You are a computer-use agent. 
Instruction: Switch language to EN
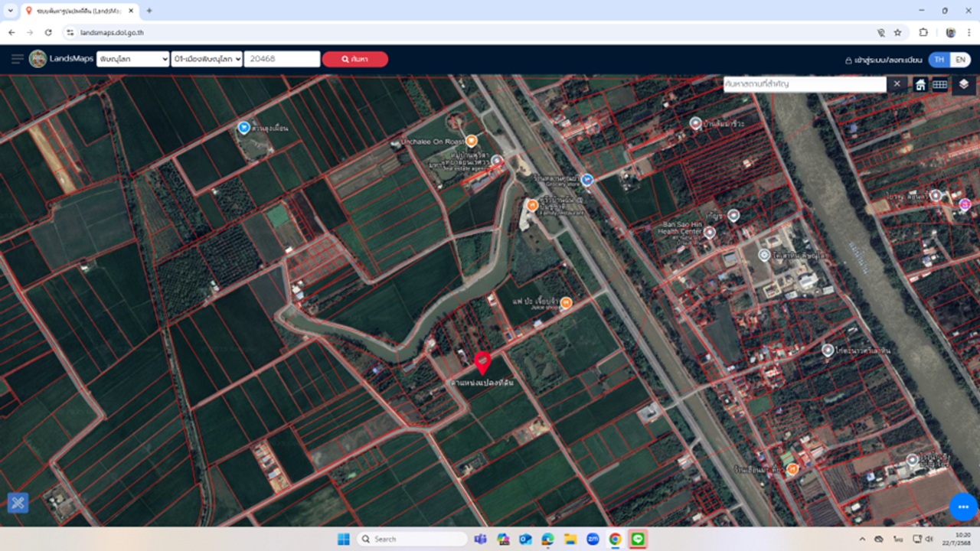[x=960, y=60]
